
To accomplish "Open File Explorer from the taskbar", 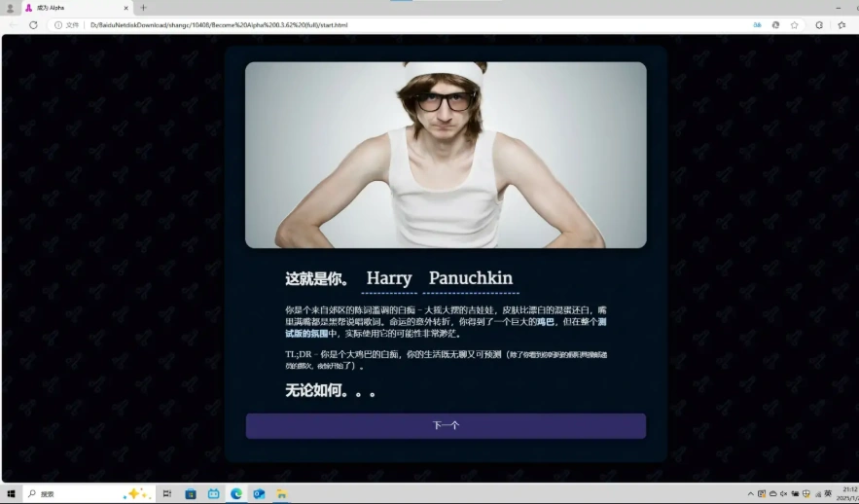I will click(x=281, y=494).
